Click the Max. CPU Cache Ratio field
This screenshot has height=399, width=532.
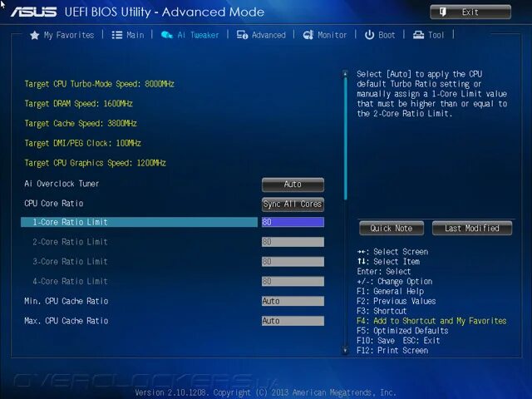[x=293, y=321]
